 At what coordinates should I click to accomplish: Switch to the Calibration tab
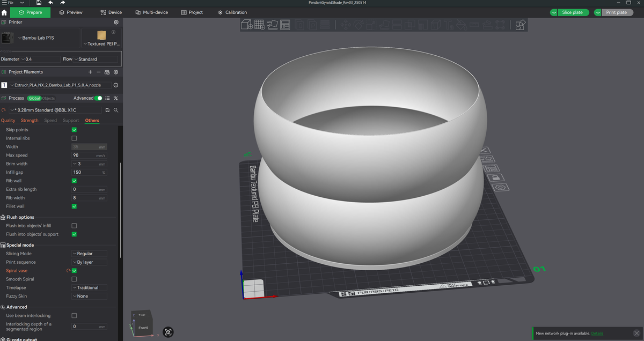[x=233, y=12]
